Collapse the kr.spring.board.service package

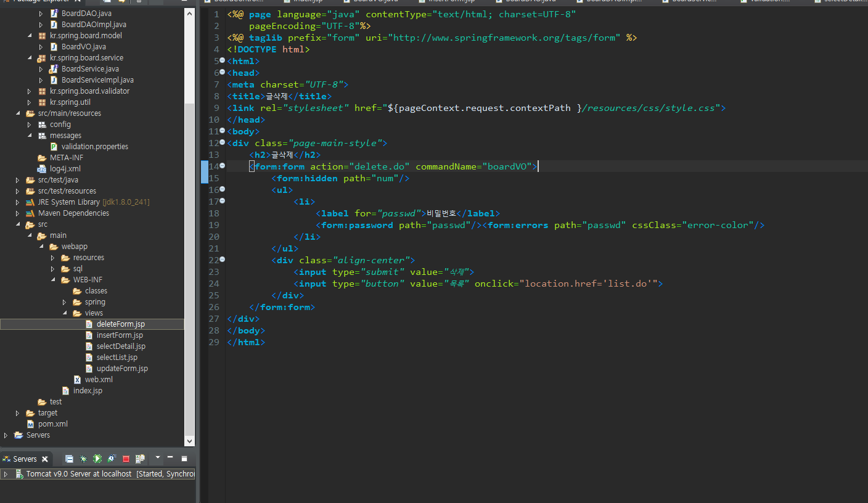point(30,58)
